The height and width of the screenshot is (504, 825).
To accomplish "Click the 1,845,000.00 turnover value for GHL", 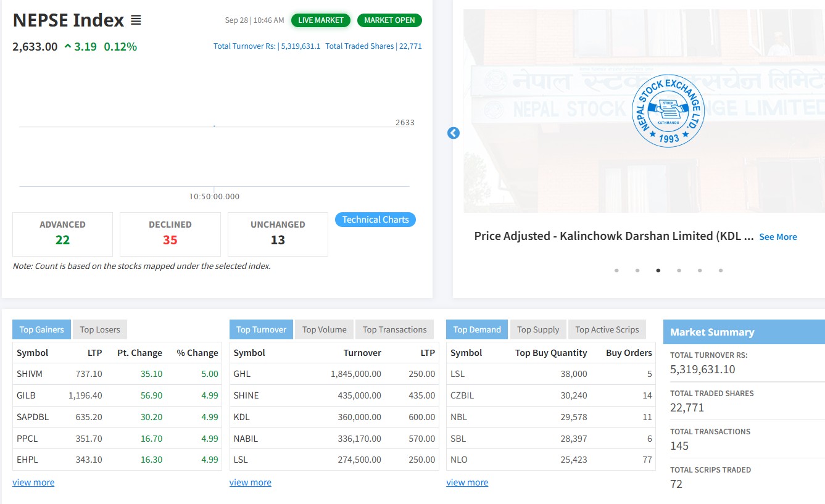I will [356, 374].
